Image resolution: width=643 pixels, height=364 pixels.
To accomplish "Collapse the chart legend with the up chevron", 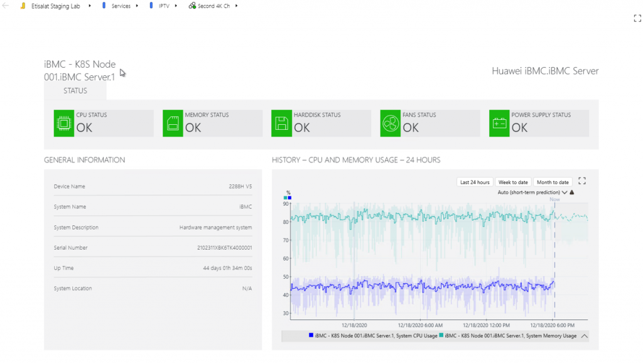I will coord(585,336).
